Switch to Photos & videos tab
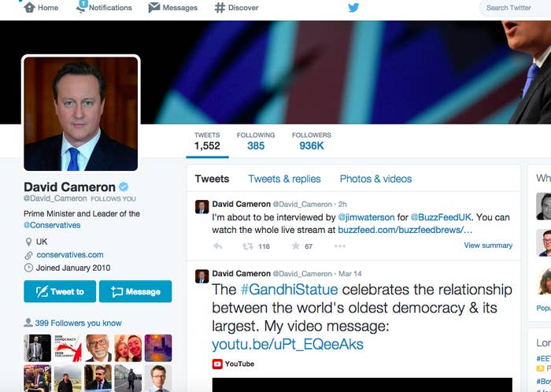Viewport: 551px width, 392px height. click(x=375, y=179)
